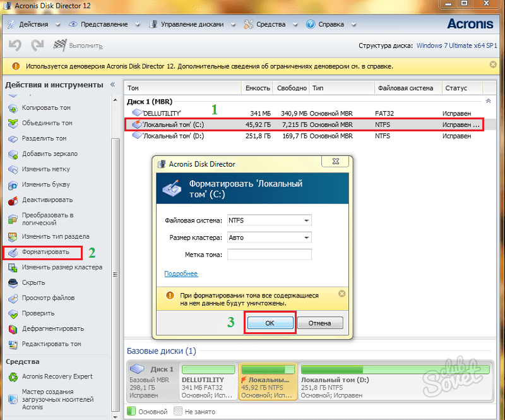This screenshot has height=420, width=505.
Task: Open the Средства menu
Action: 271,25
